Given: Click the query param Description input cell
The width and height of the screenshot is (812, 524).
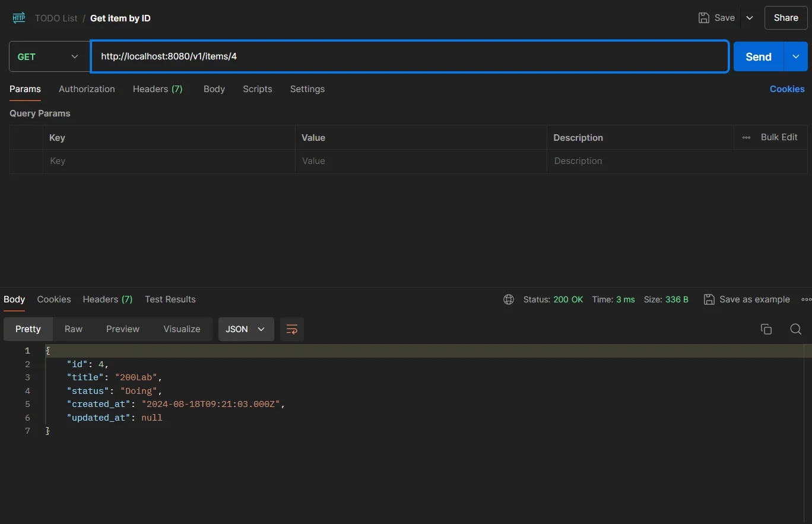Looking at the screenshot, I should click(677, 161).
